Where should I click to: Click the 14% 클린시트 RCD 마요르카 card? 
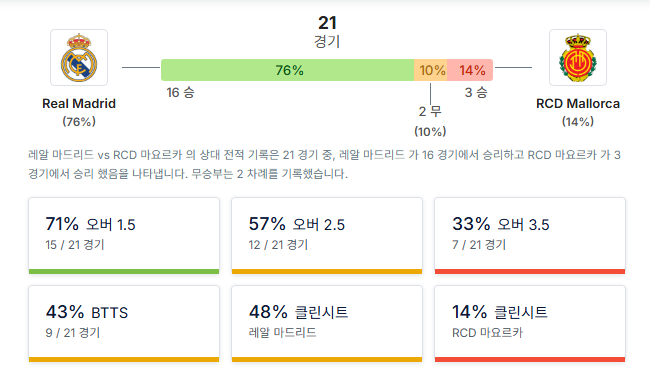pos(530,324)
